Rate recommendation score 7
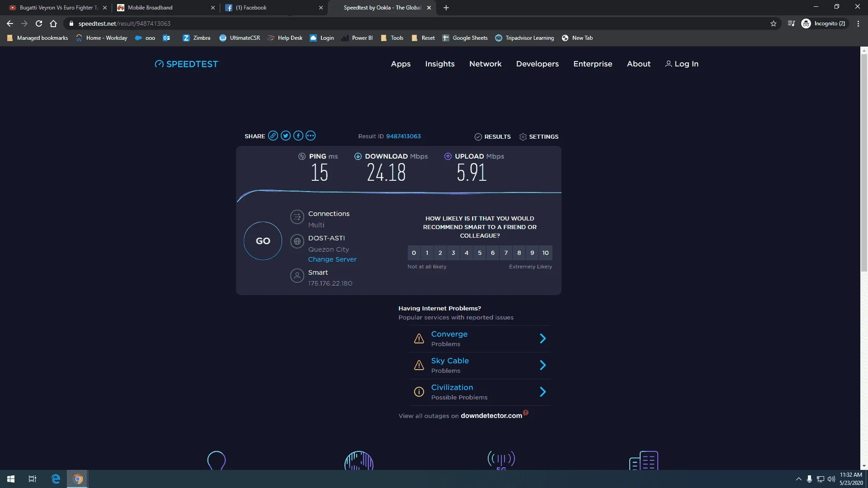This screenshot has height=488, width=868. [506, 253]
